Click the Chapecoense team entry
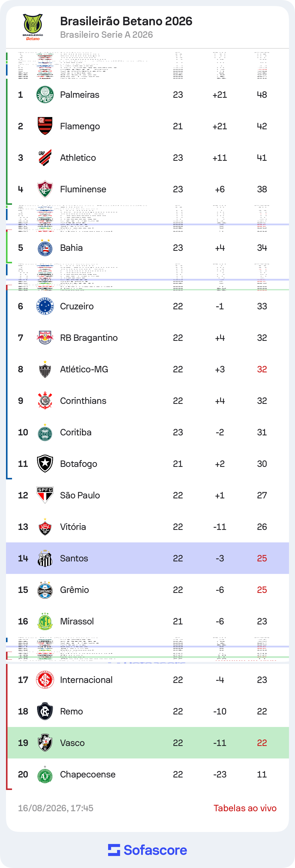 point(147,774)
